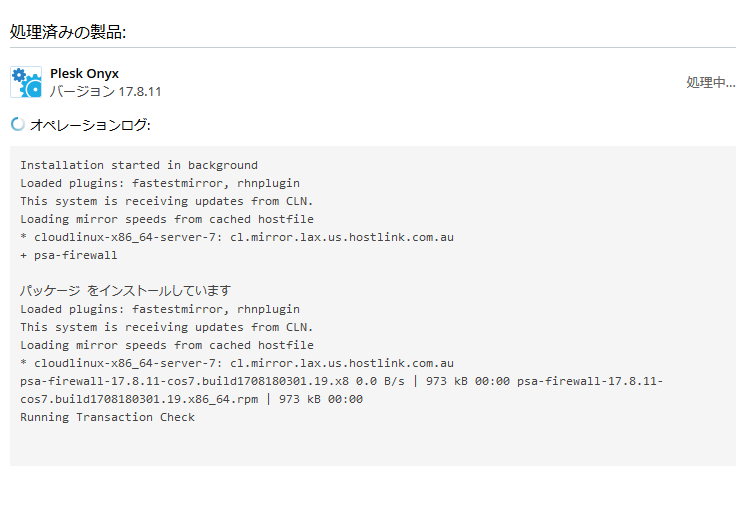Select the "+ psa-firewall" log entry
Image resolution: width=746 pixels, height=517 pixels.
point(69,255)
